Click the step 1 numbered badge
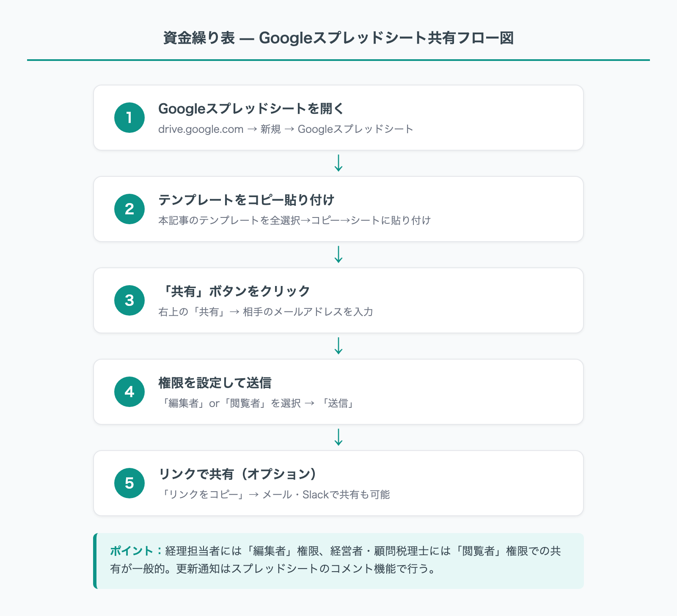677x616 pixels. click(x=129, y=118)
